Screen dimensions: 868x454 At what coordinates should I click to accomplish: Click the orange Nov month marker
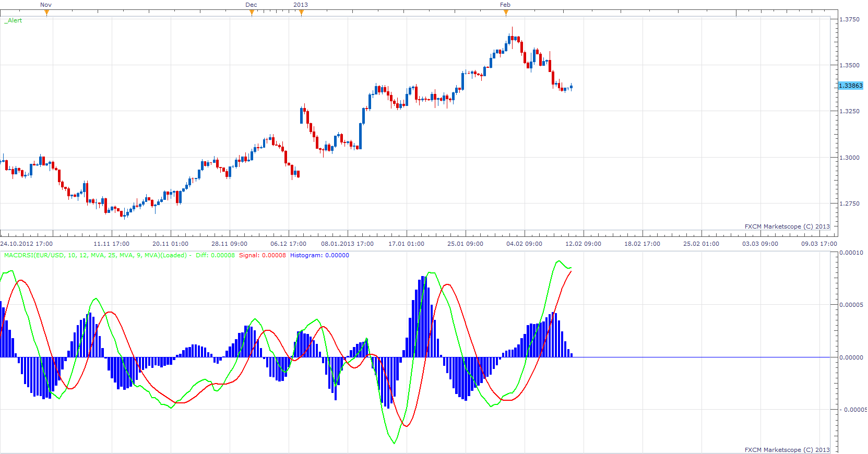[x=46, y=13]
